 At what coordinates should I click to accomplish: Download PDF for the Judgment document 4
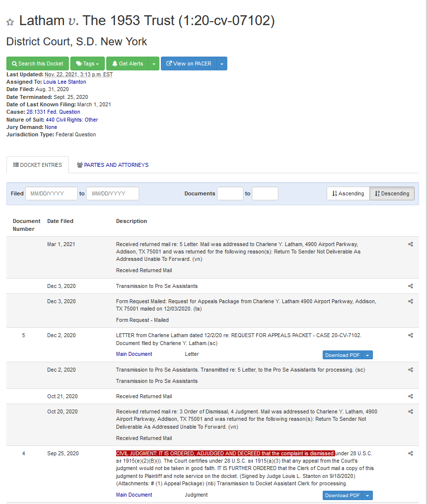pos(342,495)
